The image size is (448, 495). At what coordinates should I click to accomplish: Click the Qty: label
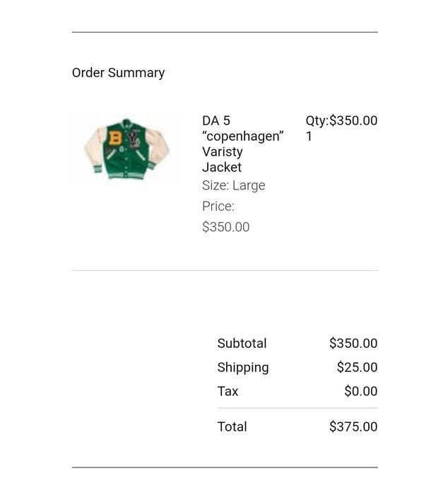click(x=317, y=121)
